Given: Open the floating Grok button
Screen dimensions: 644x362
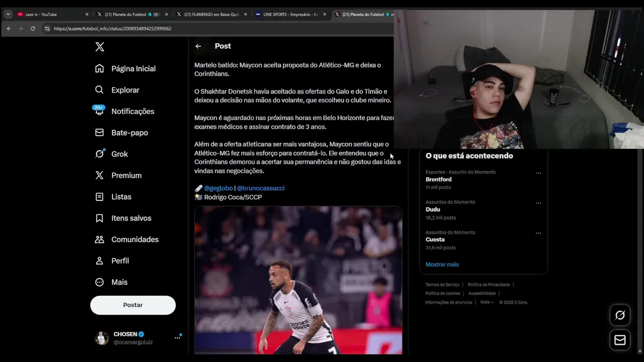Looking at the screenshot, I should pyautogui.click(x=620, y=315).
